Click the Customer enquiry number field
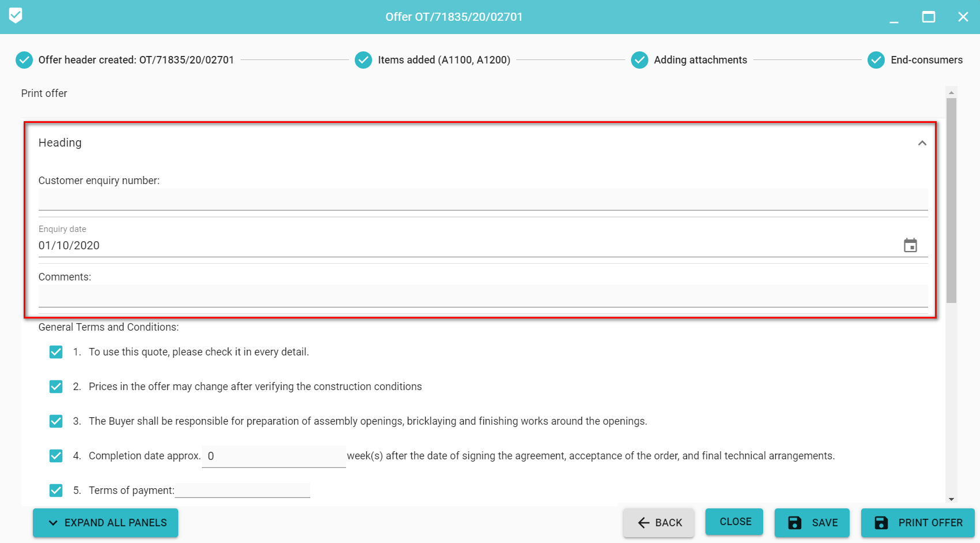 (x=483, y=200)
